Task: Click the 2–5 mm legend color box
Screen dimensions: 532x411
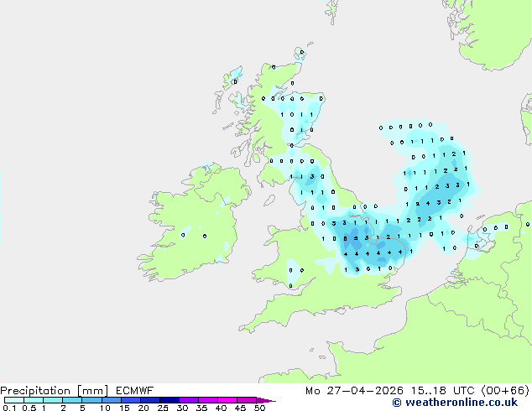Action: [x=72, y=400]
